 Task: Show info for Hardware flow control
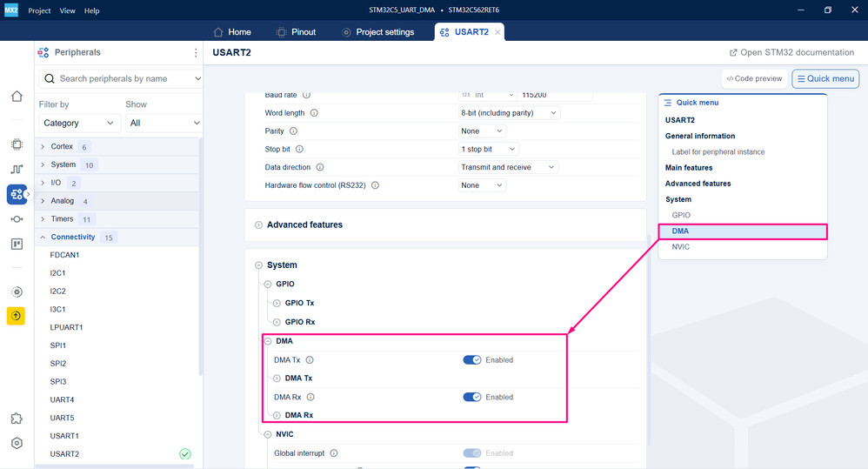[x=376, y=185]
